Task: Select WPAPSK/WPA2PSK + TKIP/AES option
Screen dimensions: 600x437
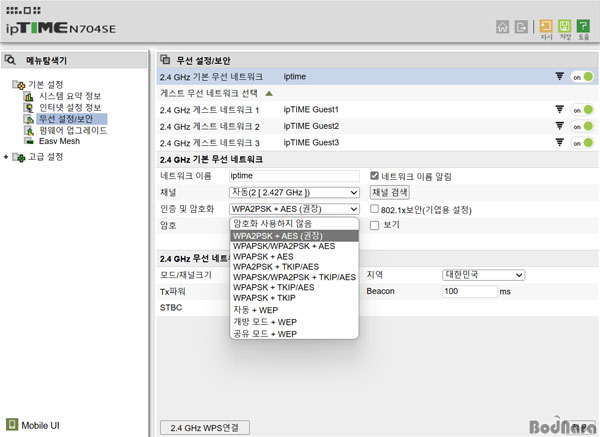Action: (294, 277)
